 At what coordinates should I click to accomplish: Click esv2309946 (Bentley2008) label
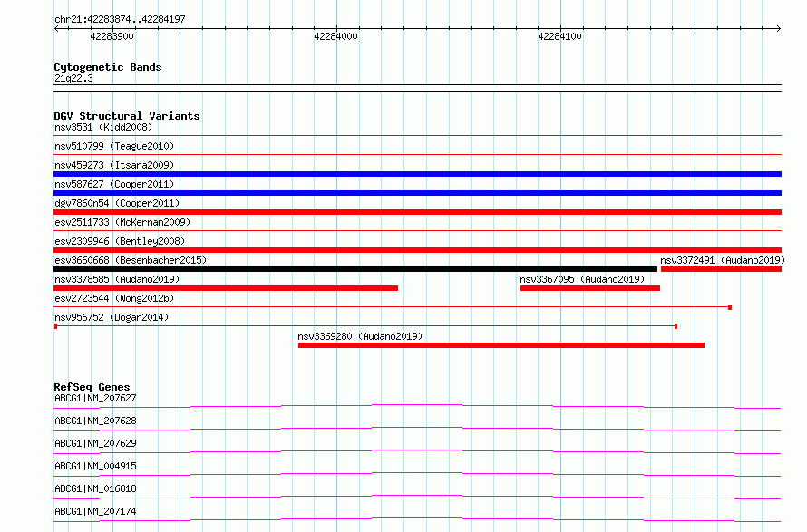point(120,241)
